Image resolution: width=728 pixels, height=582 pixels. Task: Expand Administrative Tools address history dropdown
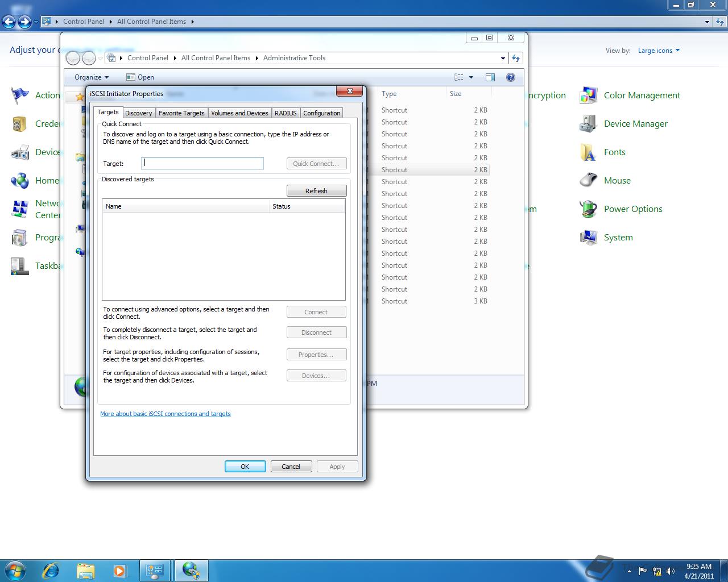click(503, 58)
